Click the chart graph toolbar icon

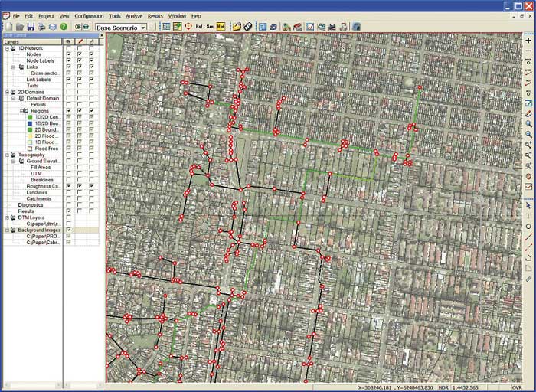coord(310,26)
